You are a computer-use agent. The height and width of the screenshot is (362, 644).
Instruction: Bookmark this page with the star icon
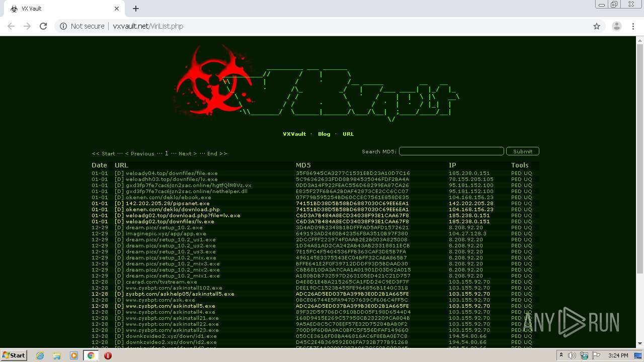point(597,26)
